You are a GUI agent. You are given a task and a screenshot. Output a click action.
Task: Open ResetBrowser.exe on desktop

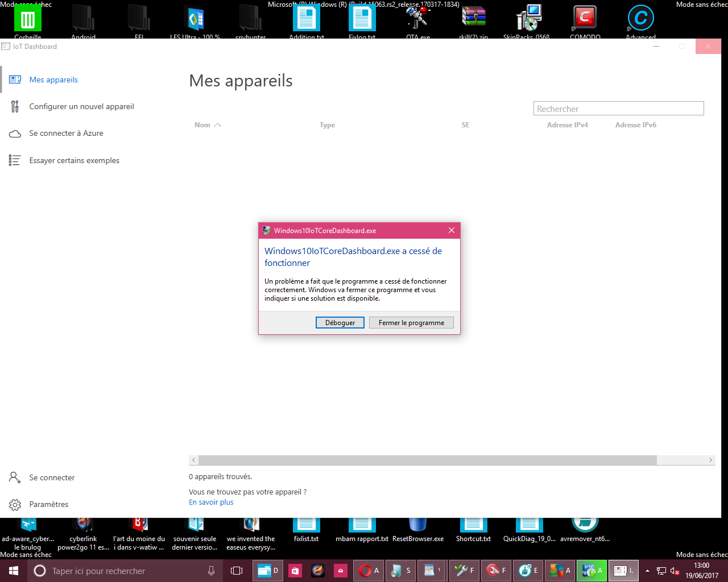click(x=418, y=531)
